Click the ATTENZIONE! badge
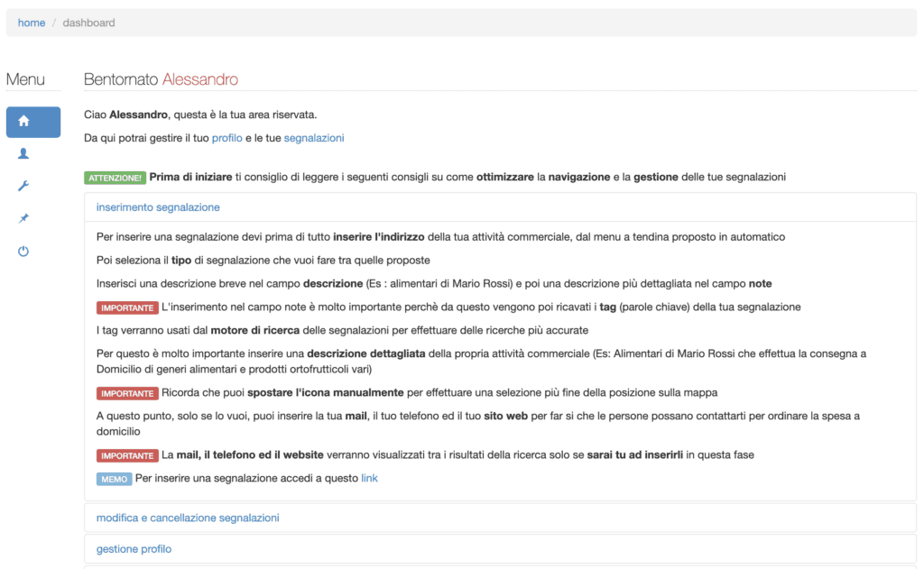Viewport: 924px width, 569px height. coord(115,178)
